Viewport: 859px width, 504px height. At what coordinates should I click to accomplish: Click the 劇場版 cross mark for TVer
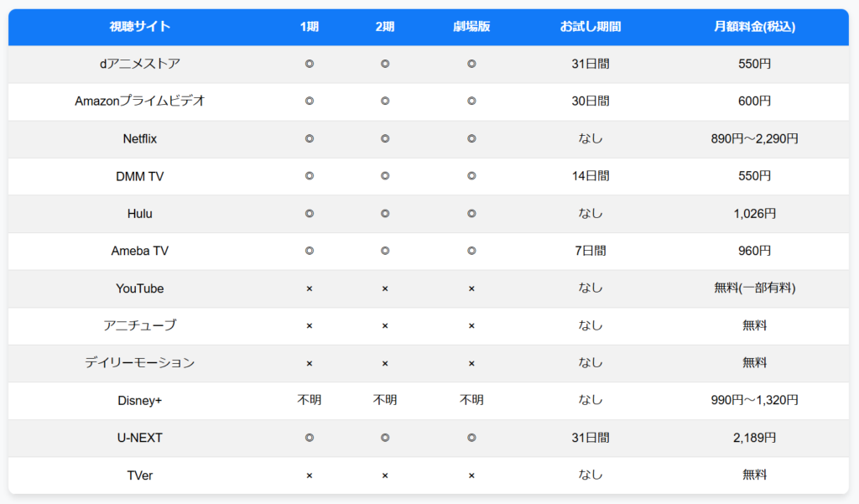(471, 475)
